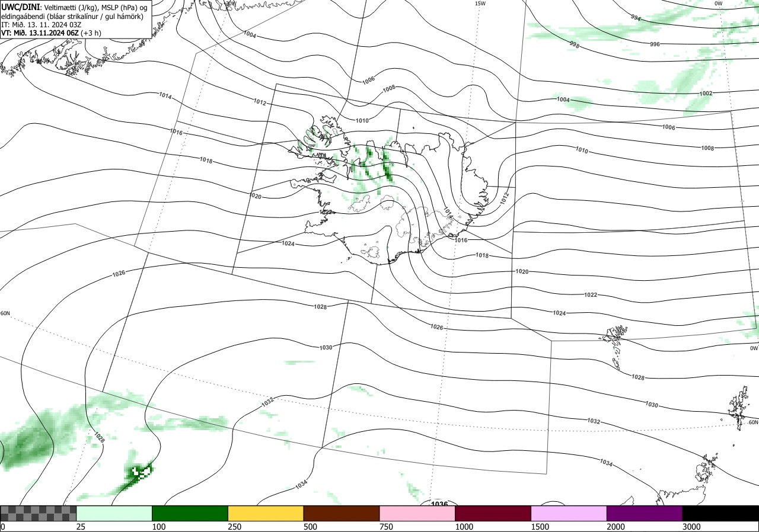
Task: Select the light purple 1500–2000 legend swatch
Action: tap(569, 513)
